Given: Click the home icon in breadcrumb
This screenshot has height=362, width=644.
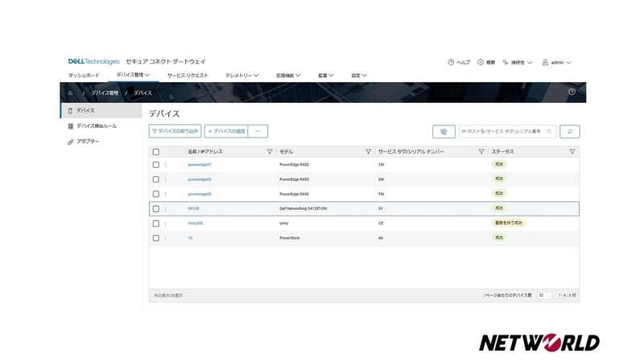Looking at the screenshot, I should (71, 93).
